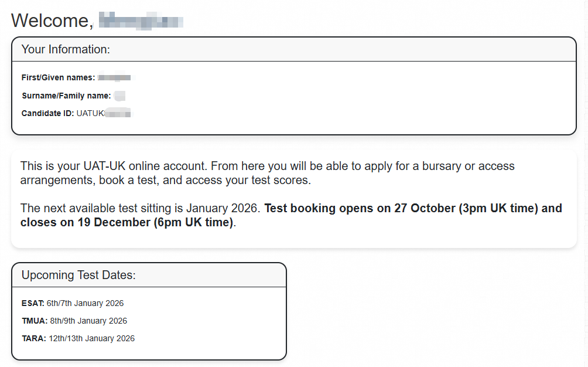The image size is (588, 367).
Task: Click the 12th/13th January 2026 date
Action: 91,338
